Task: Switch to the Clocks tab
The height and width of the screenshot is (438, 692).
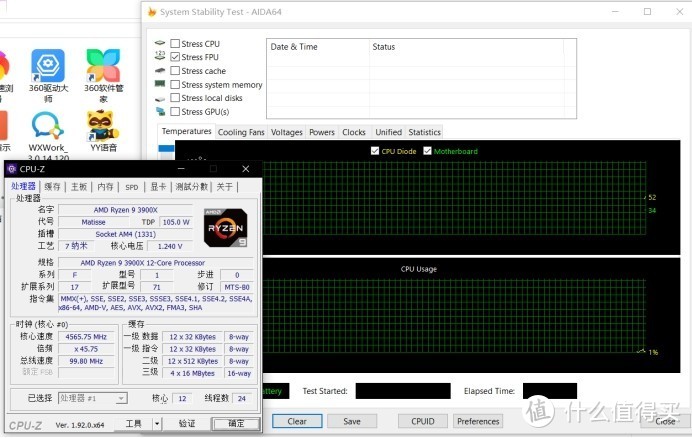Action: (354, 132)
